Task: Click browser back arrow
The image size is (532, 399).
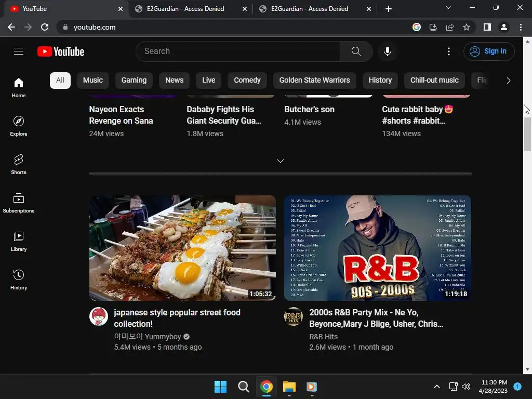Action: (11, 27)
